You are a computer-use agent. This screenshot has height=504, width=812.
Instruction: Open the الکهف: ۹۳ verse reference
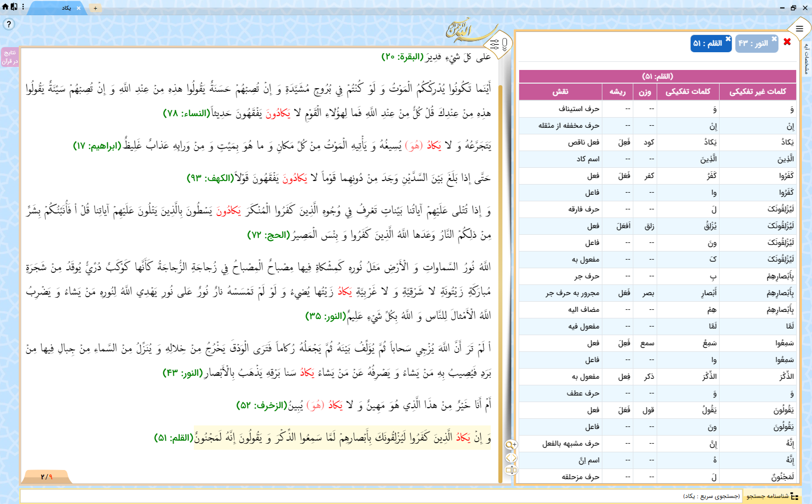point(210,178)
